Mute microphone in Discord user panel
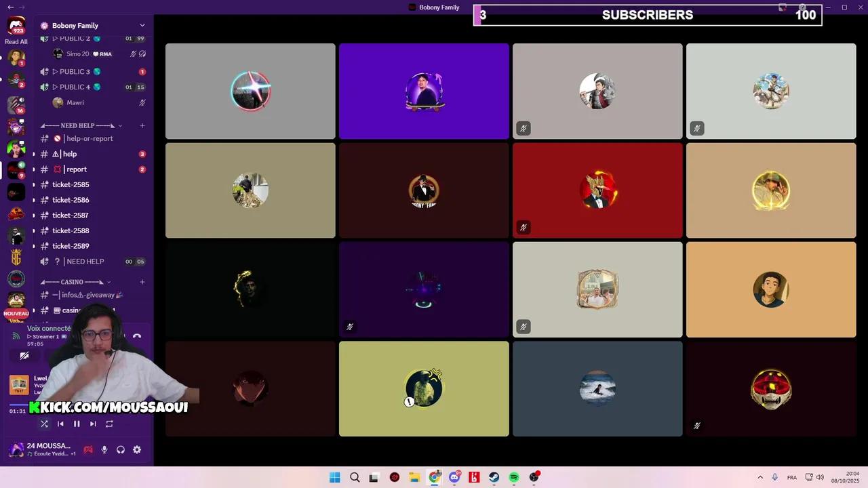This screenshot has height=488, width=868. [104, 449]
